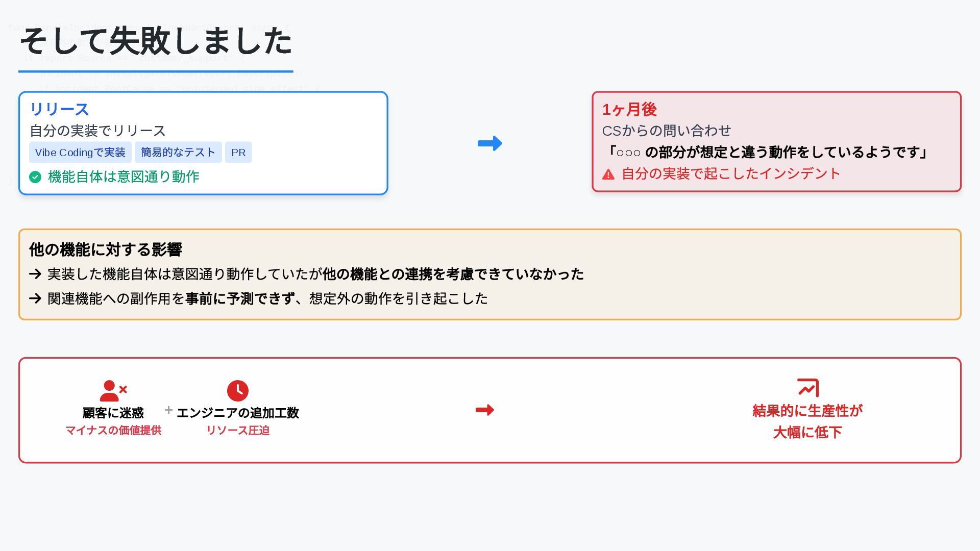The height and width of the screenshot is (551, 980).
Task: Click the red user-with-x icon
Action: pos(113,391)
